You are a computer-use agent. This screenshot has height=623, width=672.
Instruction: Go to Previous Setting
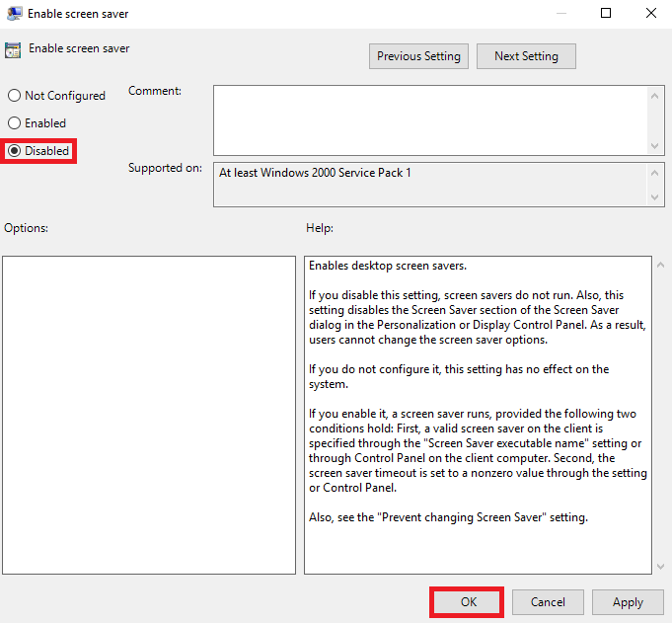pos(418,56)
